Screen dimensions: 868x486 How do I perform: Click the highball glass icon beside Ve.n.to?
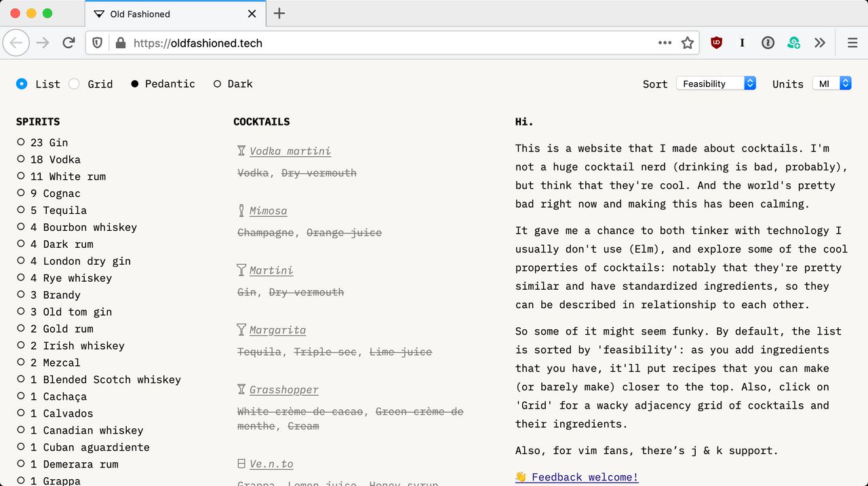point(241,463)
